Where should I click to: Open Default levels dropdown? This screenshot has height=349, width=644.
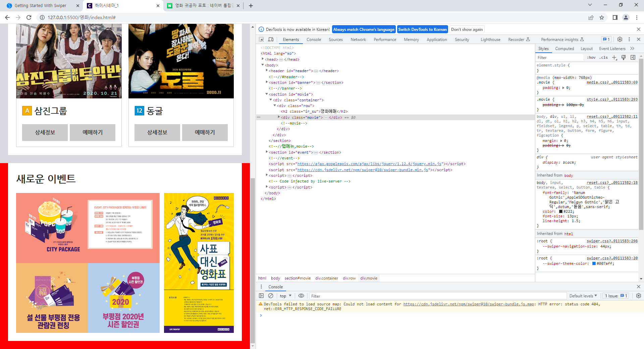point(583,296)
